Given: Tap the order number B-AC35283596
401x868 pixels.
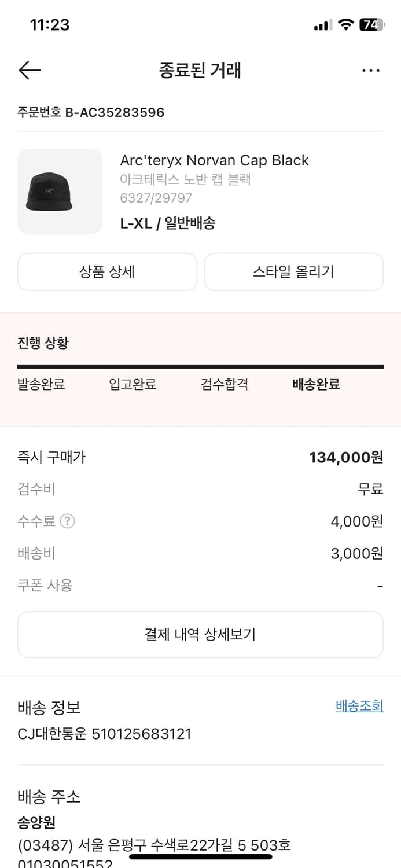Looking at the screenshot, I should click(x=90, y=112).
